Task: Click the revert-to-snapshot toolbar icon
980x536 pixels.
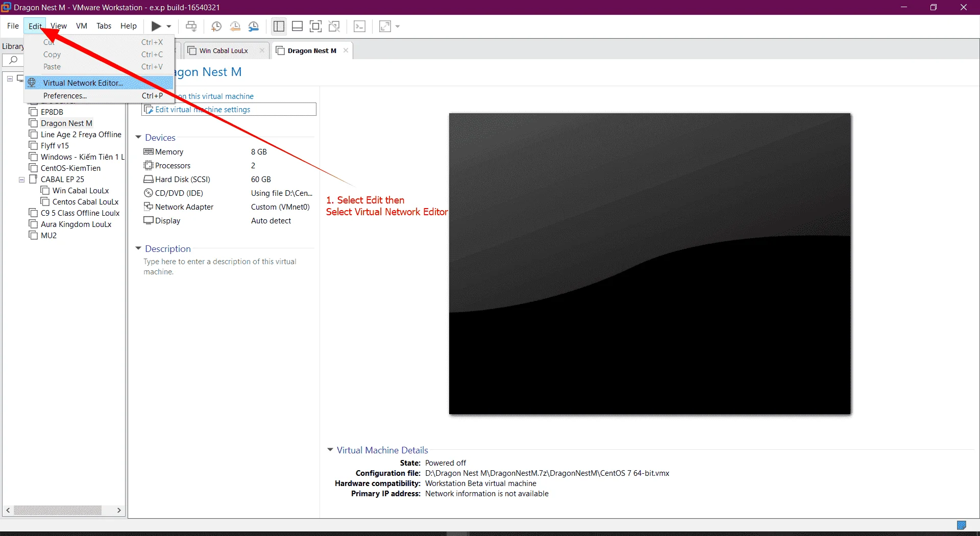Action: tap(235, 27)
